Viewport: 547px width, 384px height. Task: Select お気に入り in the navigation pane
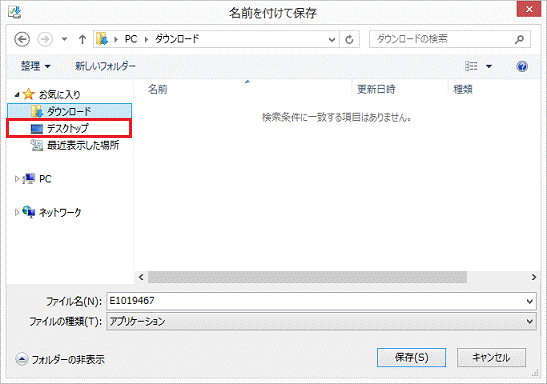59,95
